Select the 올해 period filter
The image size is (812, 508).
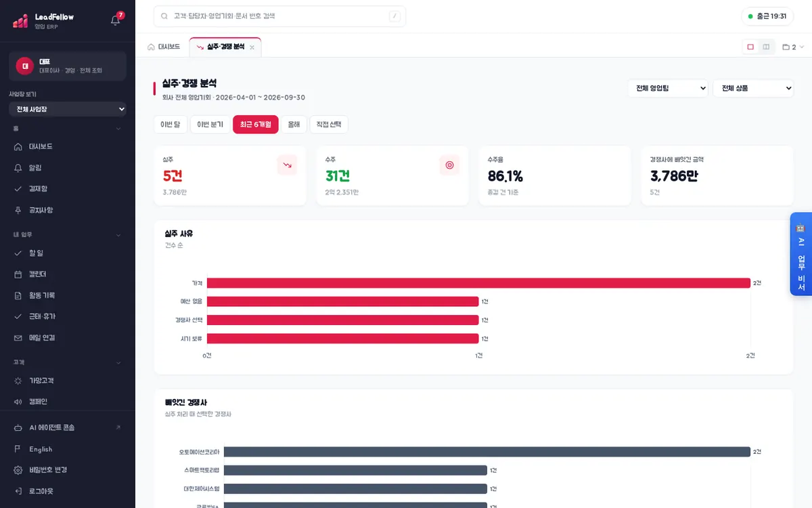coord(294,125)
